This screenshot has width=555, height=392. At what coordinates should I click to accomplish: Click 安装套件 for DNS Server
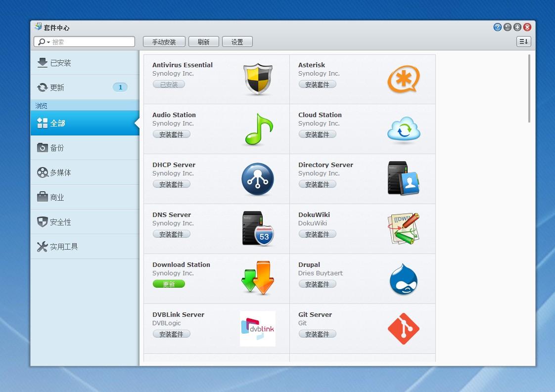[171, 234]
